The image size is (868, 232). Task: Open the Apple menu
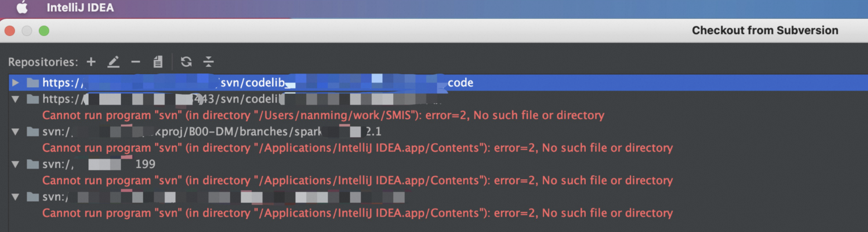tap(22, 7)
